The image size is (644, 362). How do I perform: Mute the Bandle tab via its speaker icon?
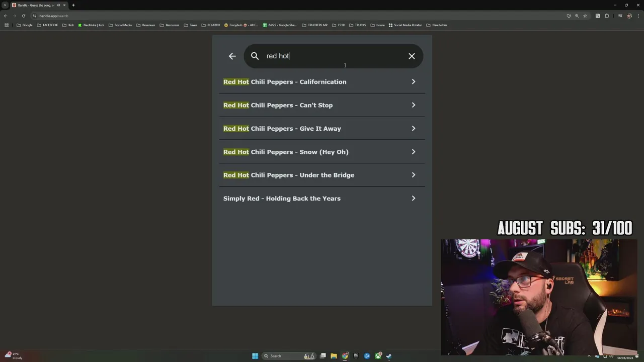58,5
